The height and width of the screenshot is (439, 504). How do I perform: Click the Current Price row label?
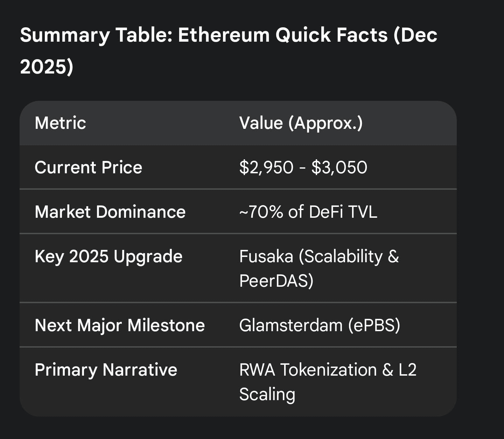pyautogui.click(x=88, y=167)
